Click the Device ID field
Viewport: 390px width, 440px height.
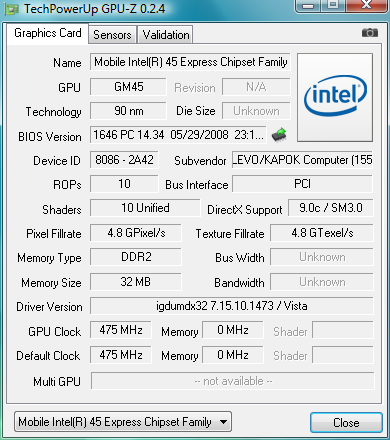tap(124, 160)
